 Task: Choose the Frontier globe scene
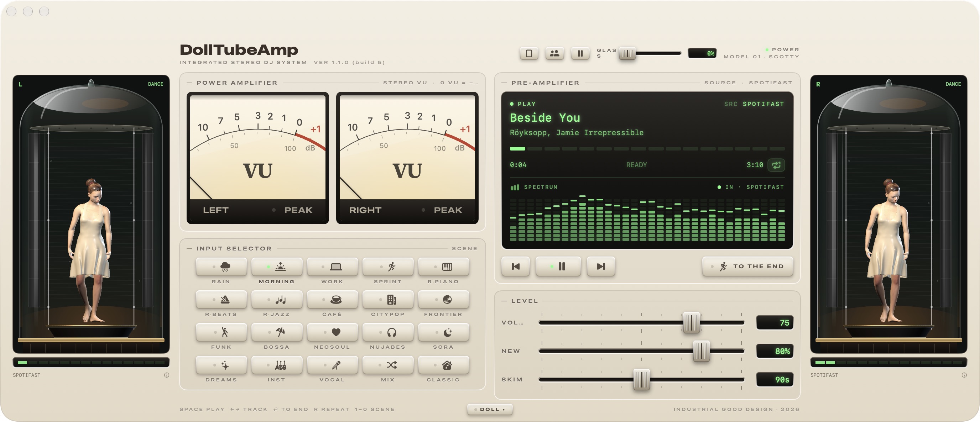pyautogui.click(x=443, y=300)
